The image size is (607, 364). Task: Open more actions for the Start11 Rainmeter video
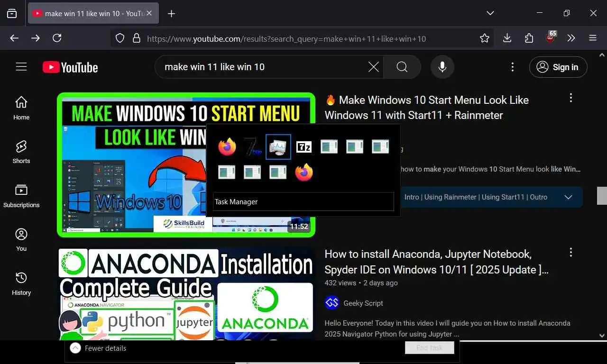point(570,98)
